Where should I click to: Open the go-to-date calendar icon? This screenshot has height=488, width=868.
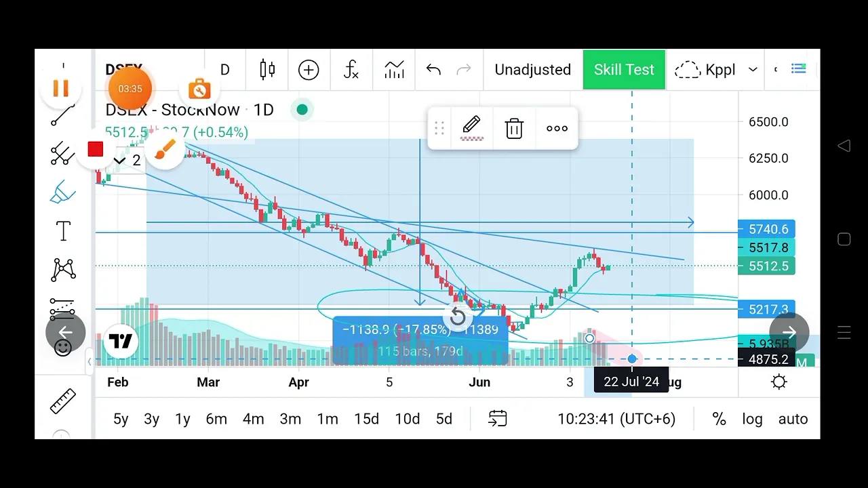[x=498, y=418]
